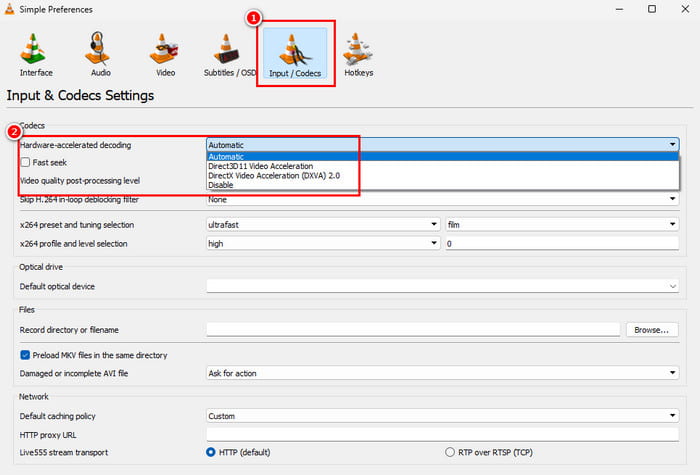Select RTP over RTSP (TCP) transport
The width and height of the screenshot is (700, 475).
tap(450, 452)
